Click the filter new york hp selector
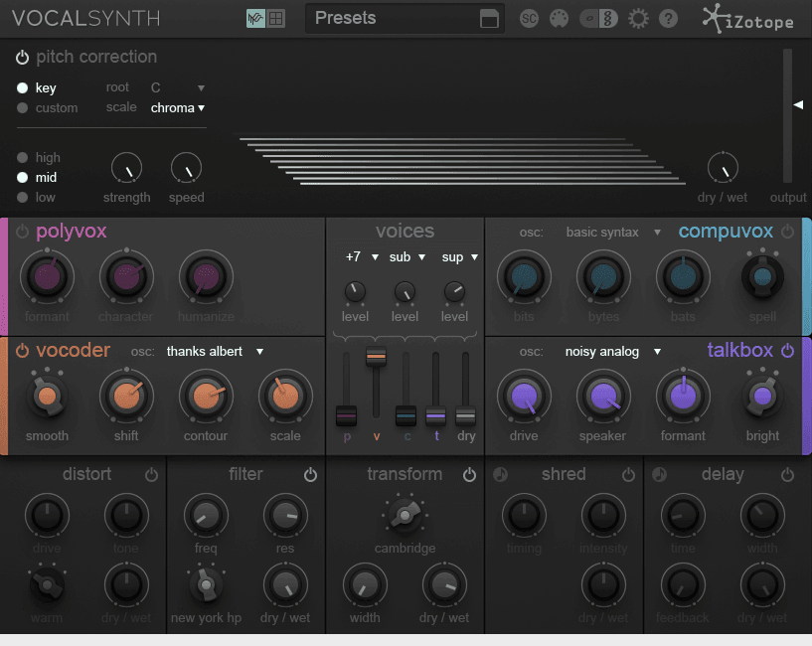 coord(206,585)
